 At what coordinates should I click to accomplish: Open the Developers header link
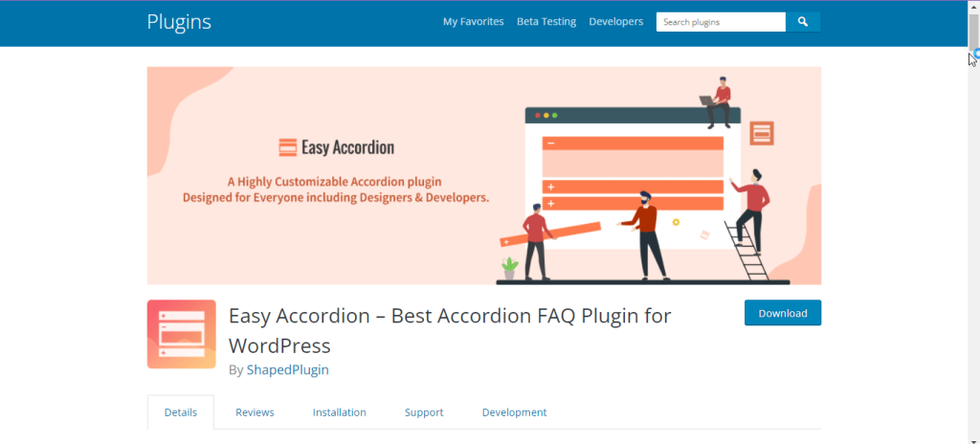(x=615, y=22)
